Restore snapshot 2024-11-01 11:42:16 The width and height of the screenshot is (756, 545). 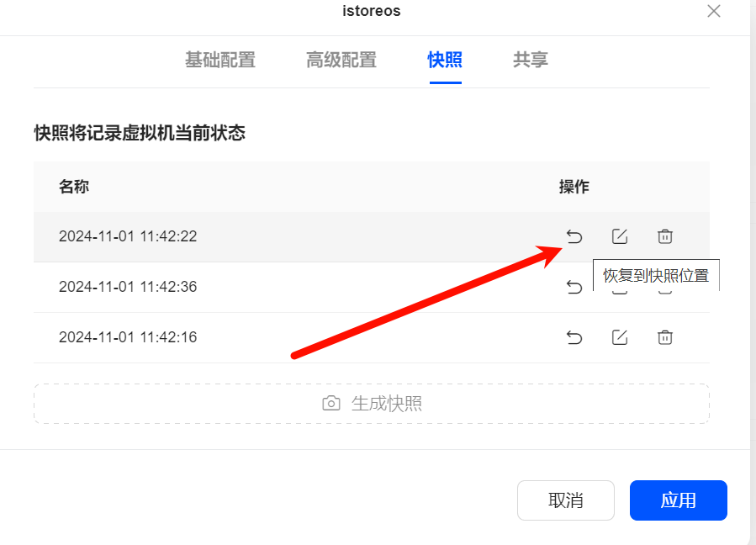pos(574,337)
